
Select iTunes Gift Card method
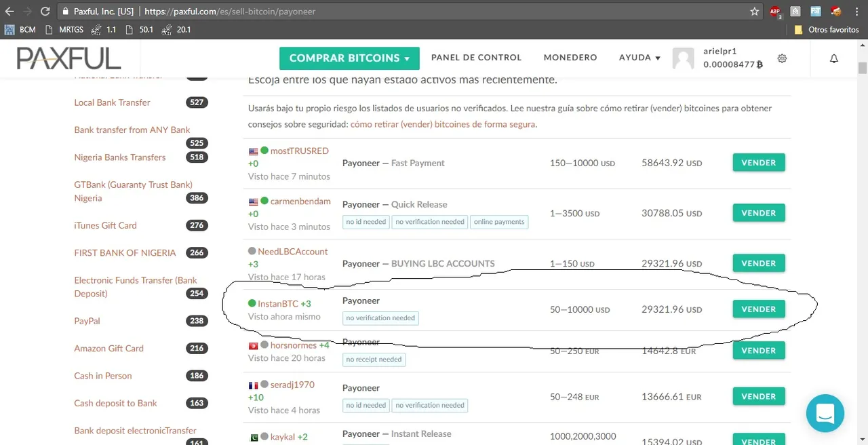coord(105,225)
